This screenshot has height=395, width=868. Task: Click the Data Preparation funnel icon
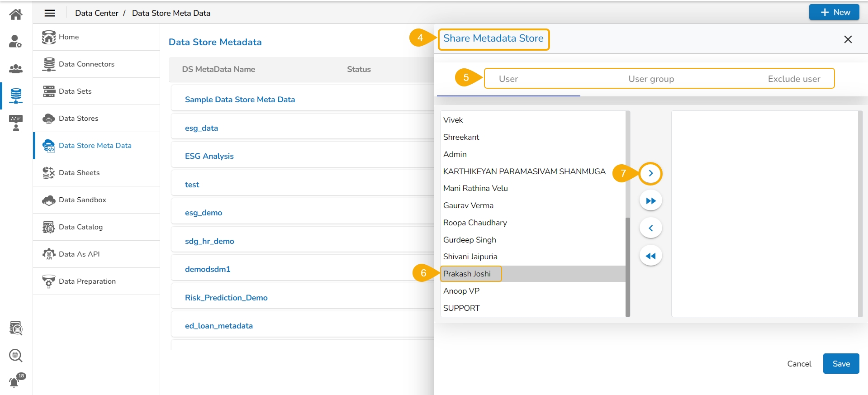coord(49,281)
